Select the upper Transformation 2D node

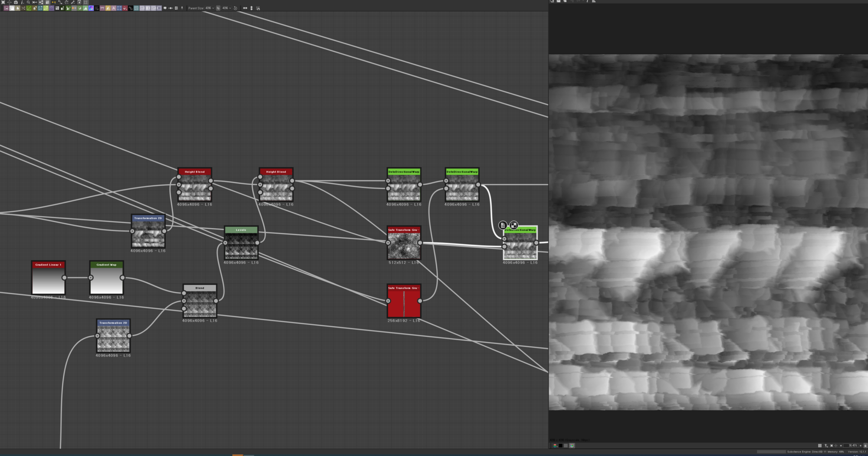coord(148,231)
